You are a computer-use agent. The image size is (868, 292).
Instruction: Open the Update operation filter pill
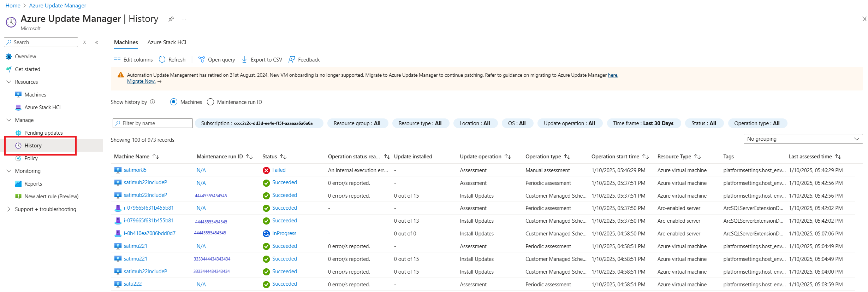[570, 123]
